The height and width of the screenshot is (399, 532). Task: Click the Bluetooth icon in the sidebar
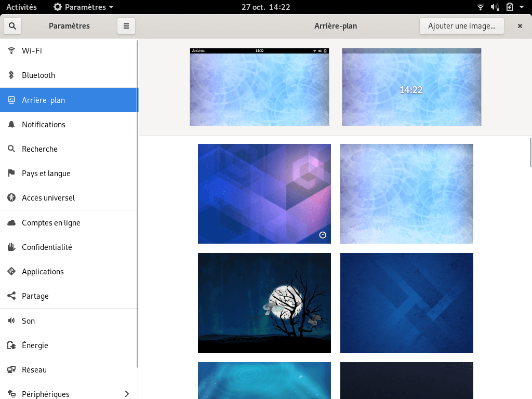(11, 75)
